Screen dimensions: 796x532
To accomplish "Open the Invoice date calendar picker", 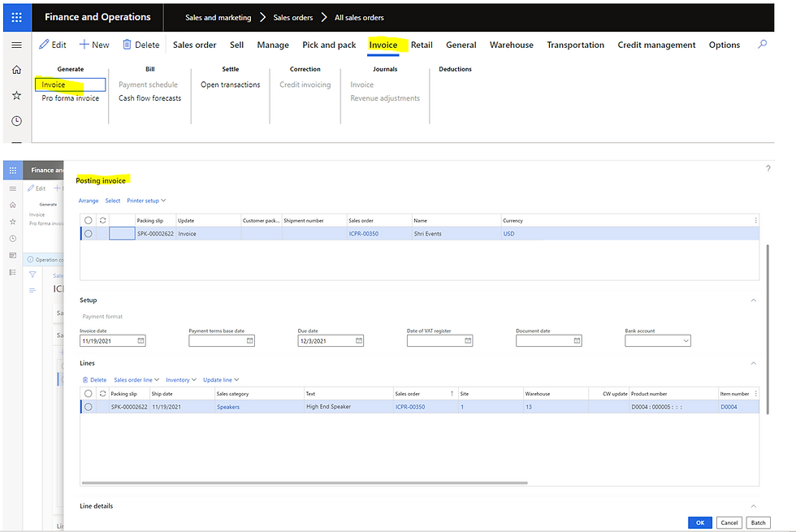I will point(141,340).
